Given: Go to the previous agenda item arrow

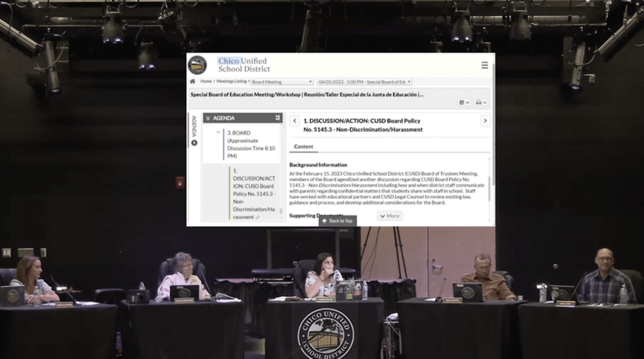Looking at the screenshot, I should point(294,121).
